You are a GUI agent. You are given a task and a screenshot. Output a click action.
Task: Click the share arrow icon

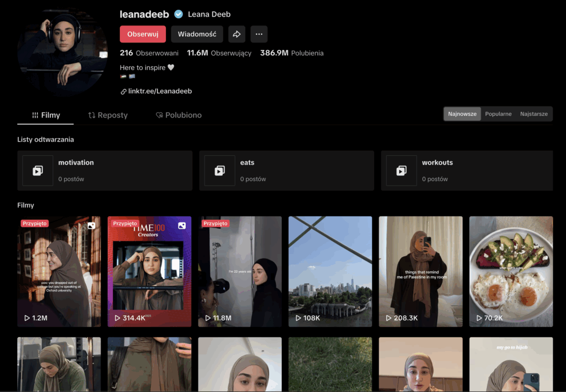click(237, 34)
